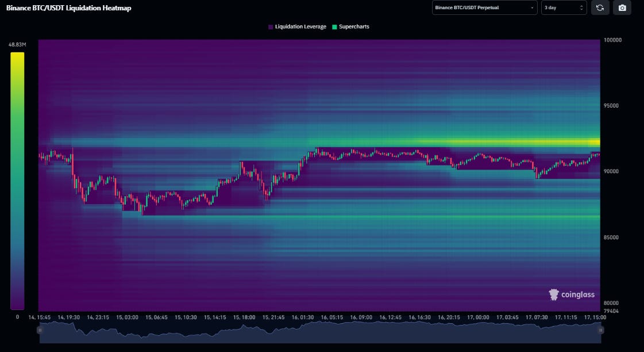
Task: Click the 16, 16:30 time axis label
Action: click(x=419, y=317)
